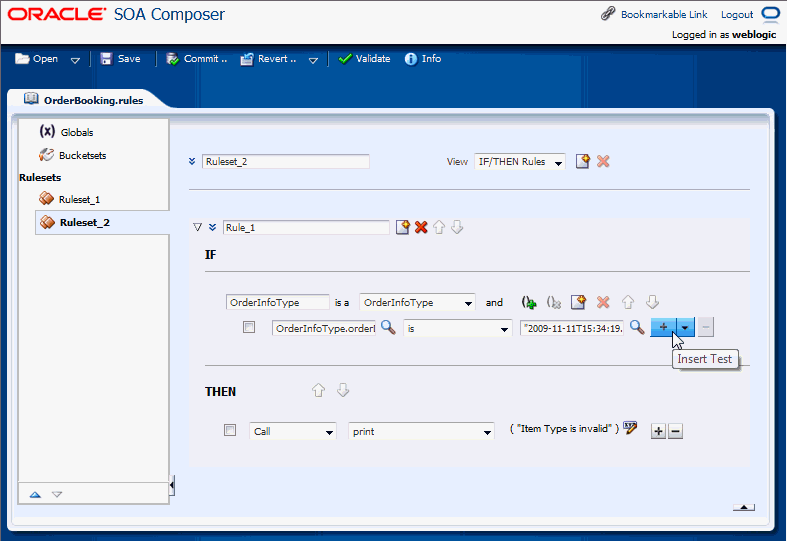Open the Bookmarkable Link

pyautogui.click(x=664, y=15)
